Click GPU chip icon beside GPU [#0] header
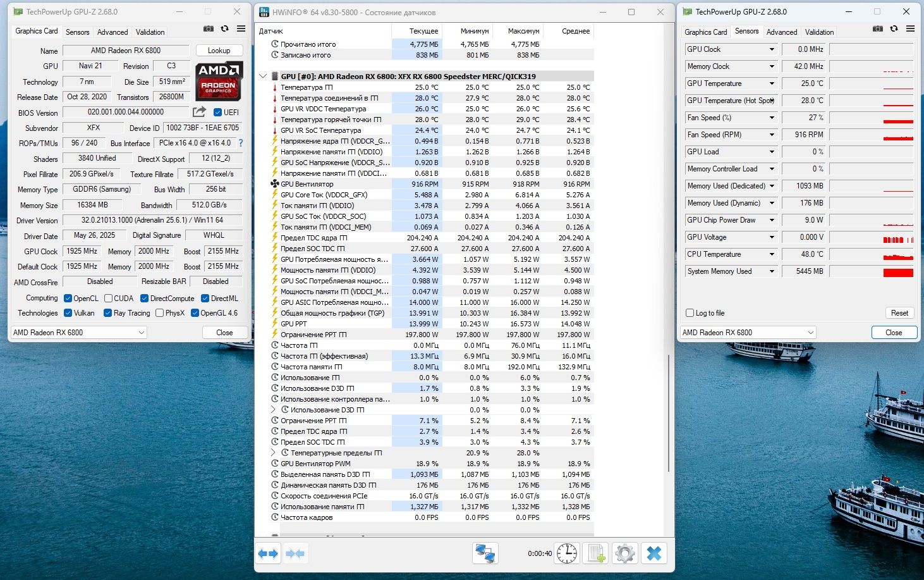Screen dimensions: 924x580 (x=275, y=77)
